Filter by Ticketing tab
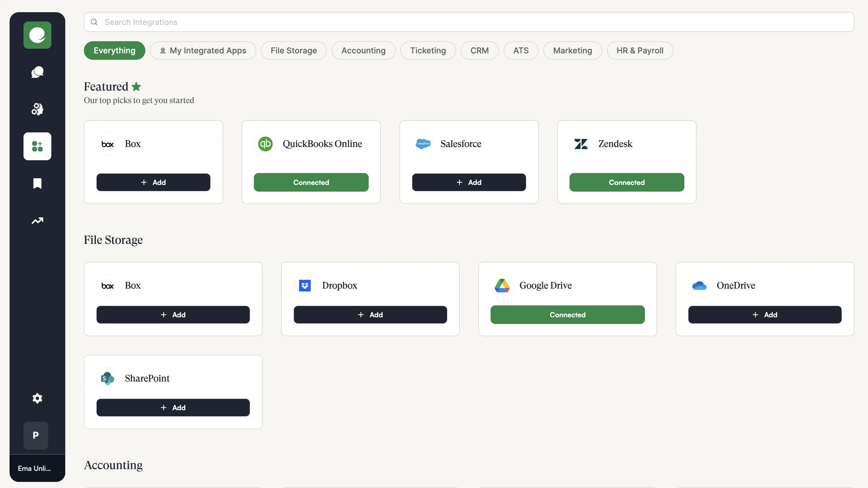The height and width of the screenshot is (488, 868). click(428, 51)
